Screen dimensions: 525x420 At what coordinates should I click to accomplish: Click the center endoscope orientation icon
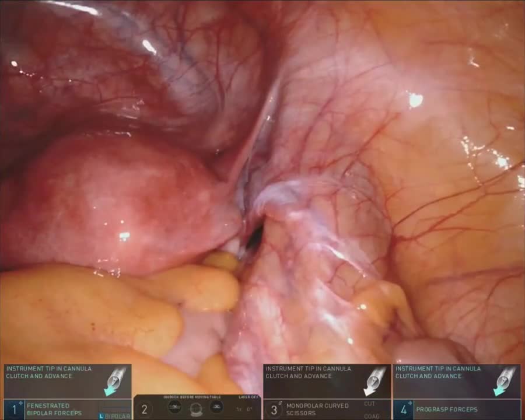(196, 409)
